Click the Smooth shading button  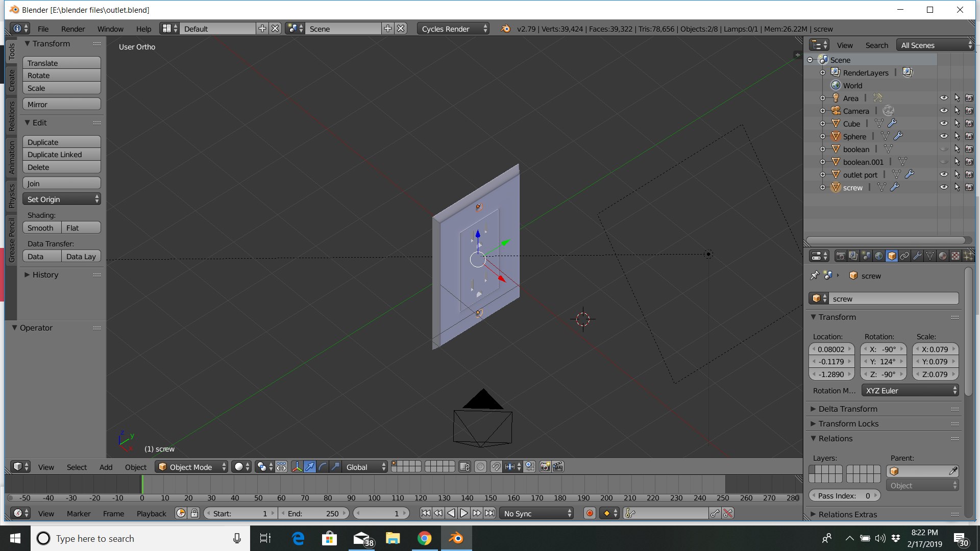pyautogui.click(x=42, y=228)
